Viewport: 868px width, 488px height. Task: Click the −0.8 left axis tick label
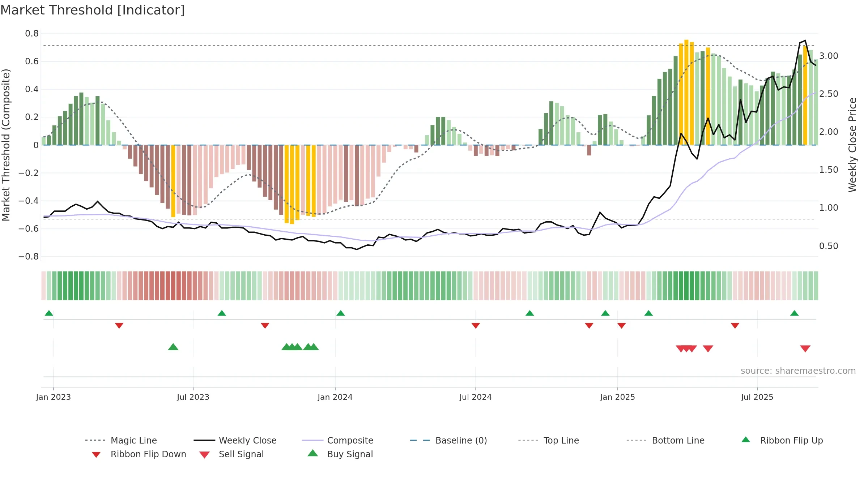point(29,257)
